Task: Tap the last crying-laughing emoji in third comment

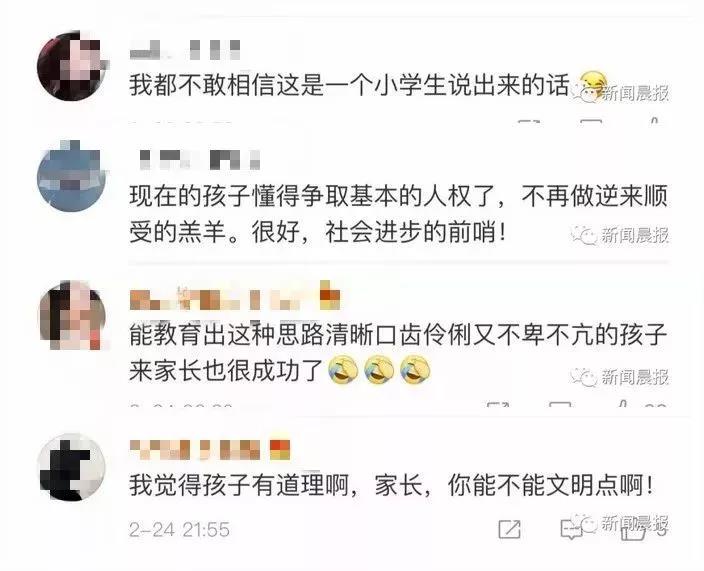Action: tap(415, 371)
